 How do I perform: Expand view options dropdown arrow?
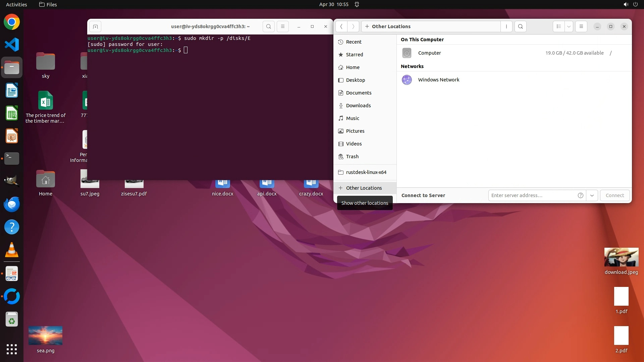point(569,26)
